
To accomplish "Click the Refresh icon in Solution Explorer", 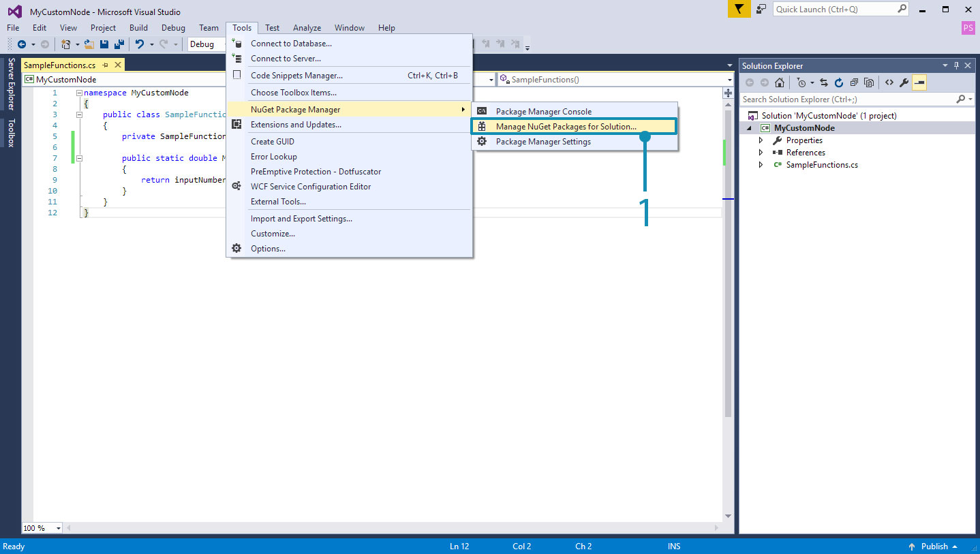I will [x=839, y=82].
